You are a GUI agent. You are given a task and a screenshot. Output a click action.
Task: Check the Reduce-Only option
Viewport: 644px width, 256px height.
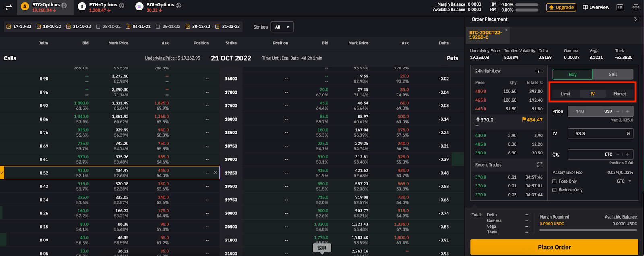tap(554, 190)
